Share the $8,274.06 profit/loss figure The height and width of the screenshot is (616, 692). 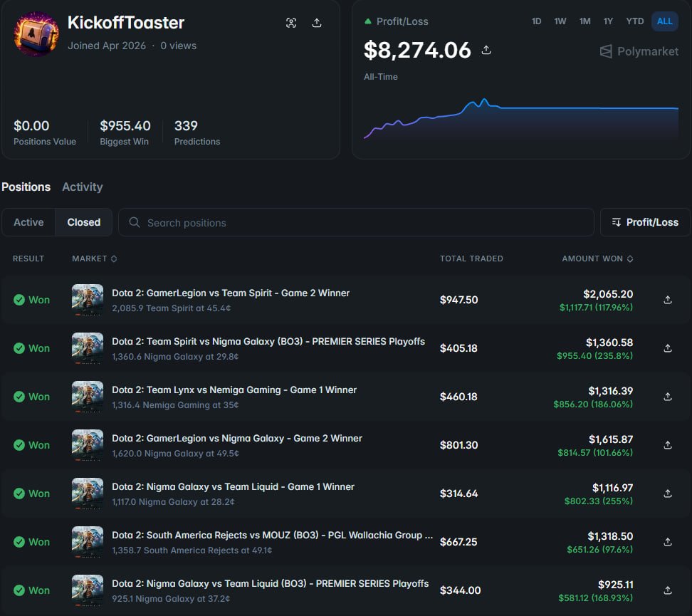click(x=486, y=50)
